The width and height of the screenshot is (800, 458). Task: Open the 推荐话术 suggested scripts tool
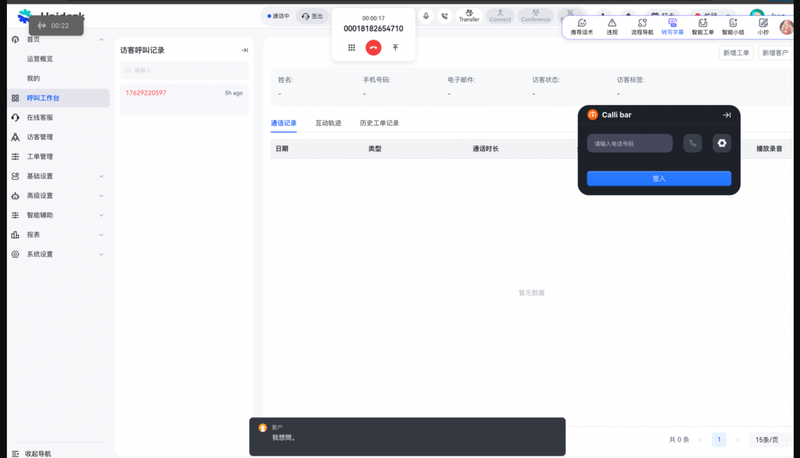click(582, 26)
